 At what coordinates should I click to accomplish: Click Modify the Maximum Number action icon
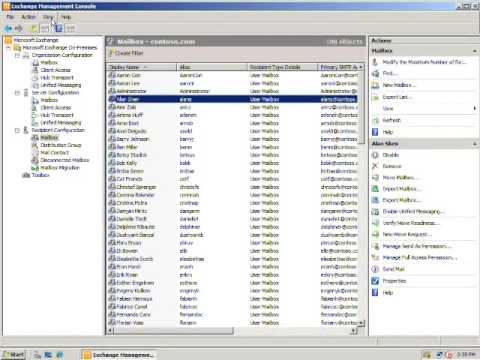coord(375,62)
